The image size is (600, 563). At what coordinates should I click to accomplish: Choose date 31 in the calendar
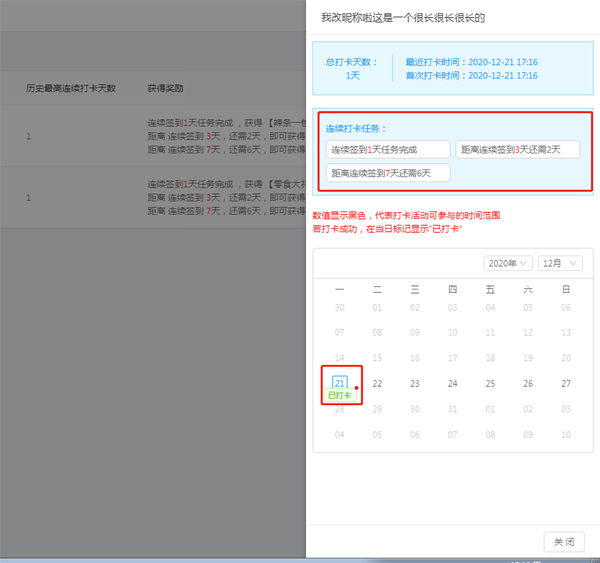tap(452, 409)
